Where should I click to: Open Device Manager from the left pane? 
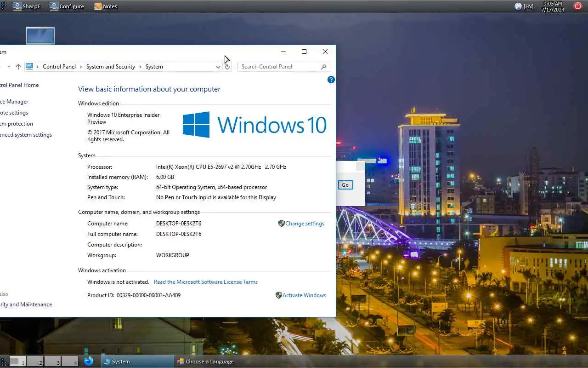point(14,102)
